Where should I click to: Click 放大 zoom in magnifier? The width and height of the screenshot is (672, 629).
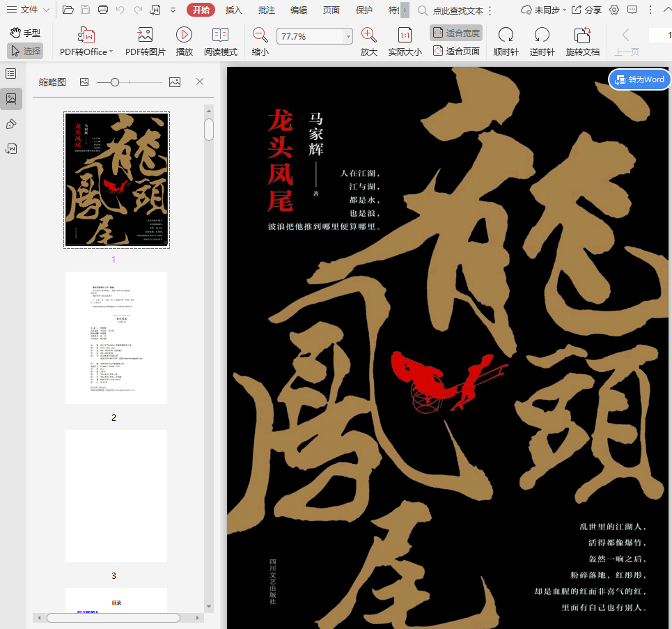pyautogui.click(x=368, y=41)
